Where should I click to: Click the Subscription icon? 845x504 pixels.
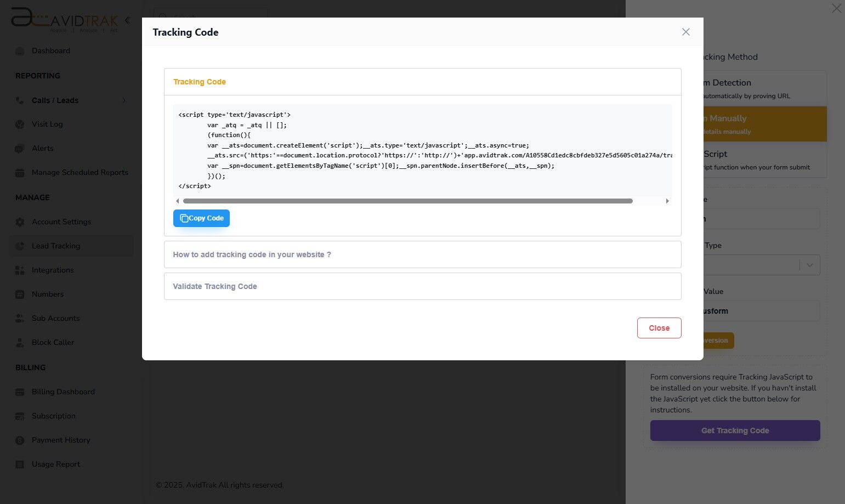pos(20,416)
